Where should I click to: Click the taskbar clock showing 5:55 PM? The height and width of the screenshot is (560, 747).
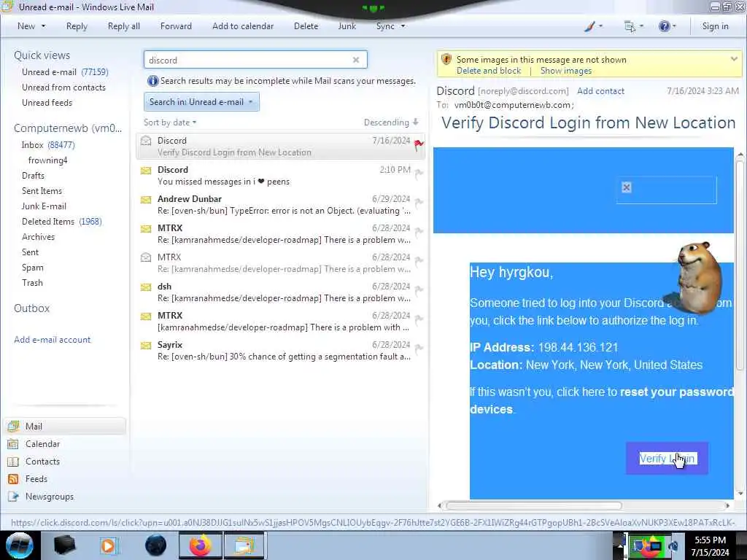click(710, 545)
